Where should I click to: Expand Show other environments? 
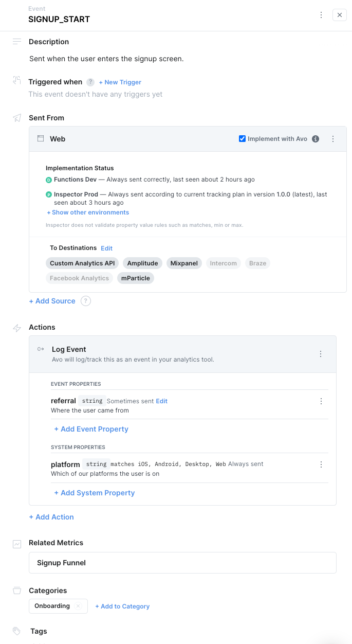point(88,212)
